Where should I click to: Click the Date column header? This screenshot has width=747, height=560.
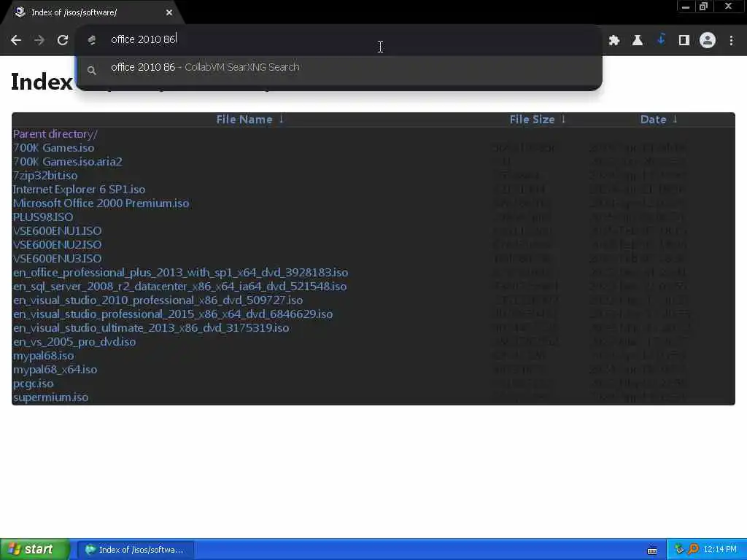click(653, 120)
